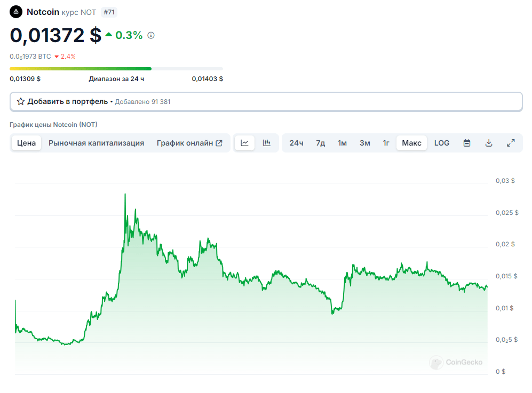Click the Notcoin name heading
This screenshot has width=532, height=393.
(43, 12)
